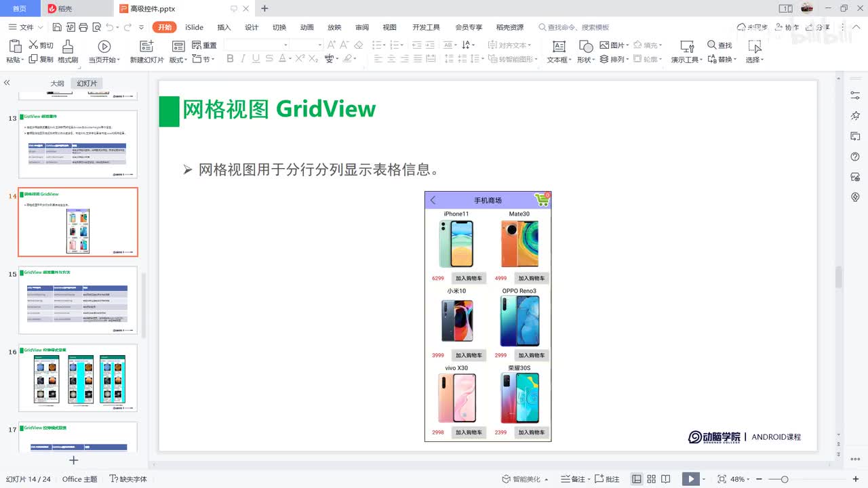Click the Save icon in quick toolbar
Viewport: 868px width, 488px height.
[57, 27]
